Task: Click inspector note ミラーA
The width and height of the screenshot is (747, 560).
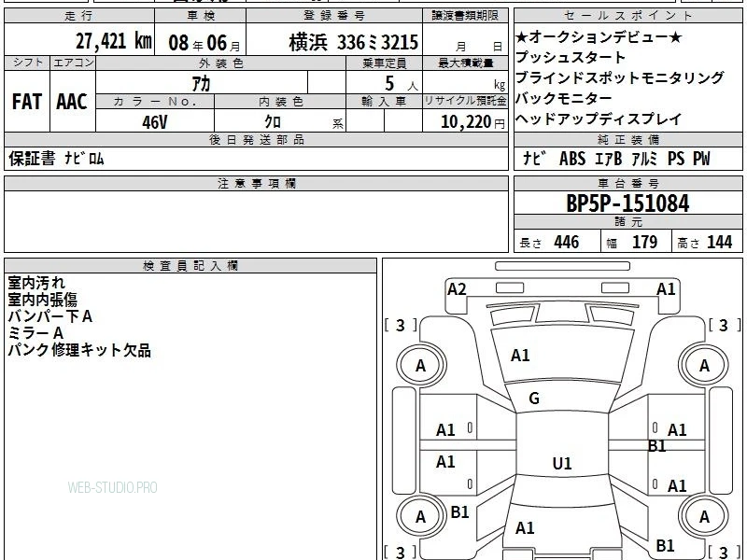Action: click(x=35, y=333)
